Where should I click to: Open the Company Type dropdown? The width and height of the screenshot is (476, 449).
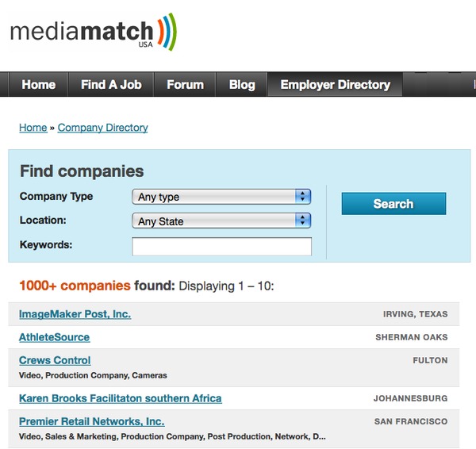[221, 197]
